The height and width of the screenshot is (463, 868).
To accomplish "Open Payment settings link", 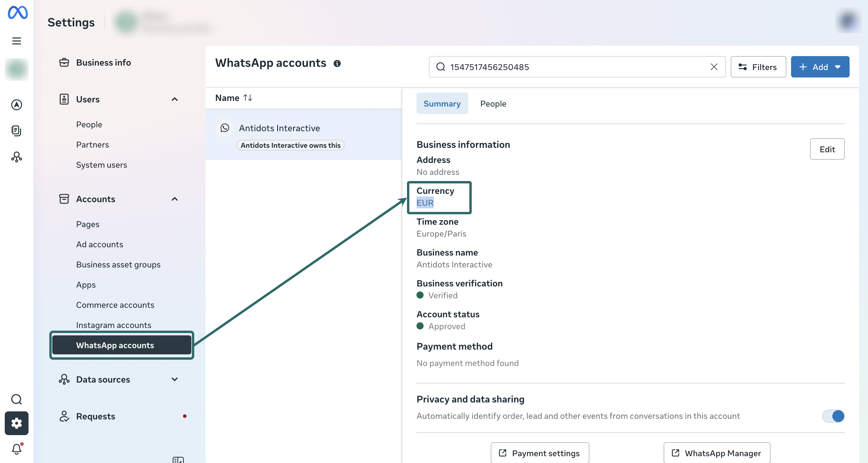I will 540,453.
